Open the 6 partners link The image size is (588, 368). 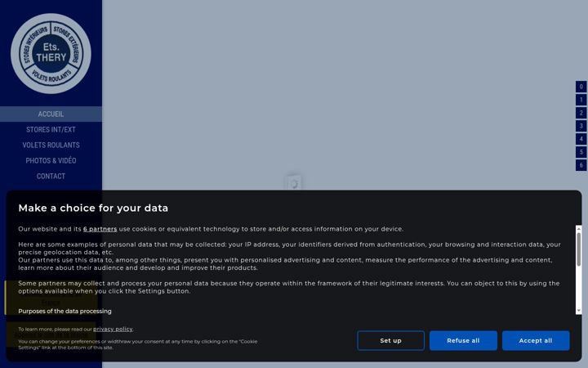click(100, 229)
